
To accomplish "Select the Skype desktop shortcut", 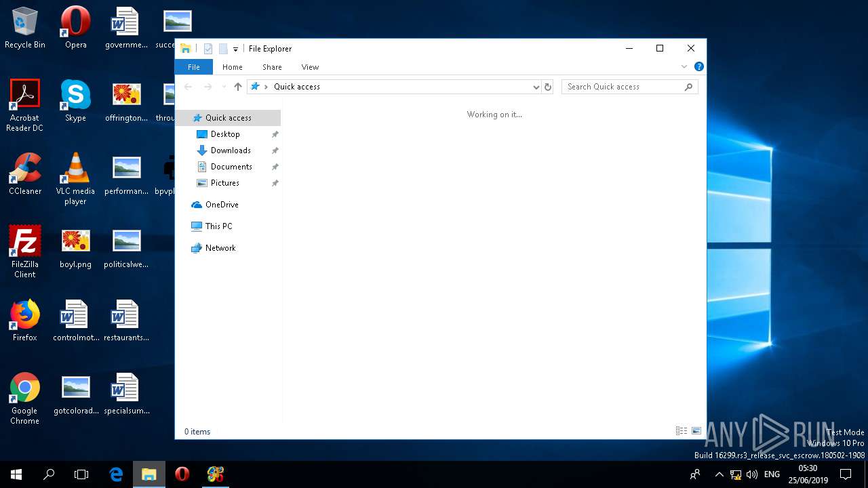I will click(x=76, y=101).
